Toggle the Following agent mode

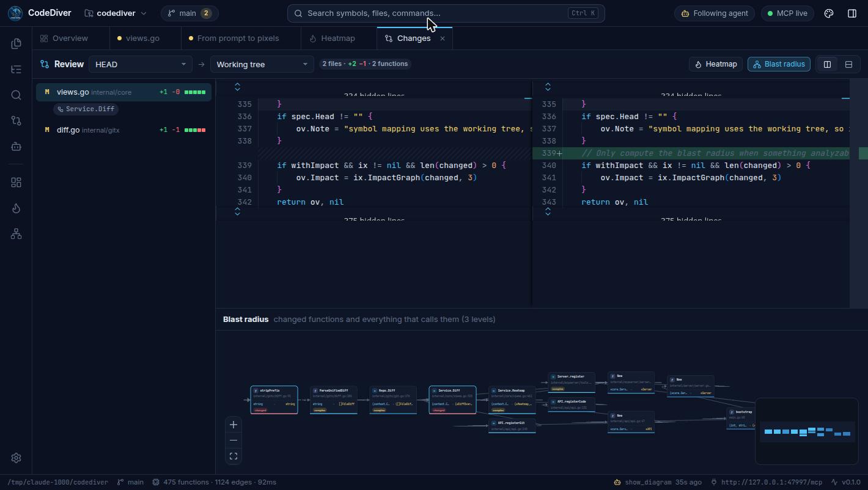point(715,13)
